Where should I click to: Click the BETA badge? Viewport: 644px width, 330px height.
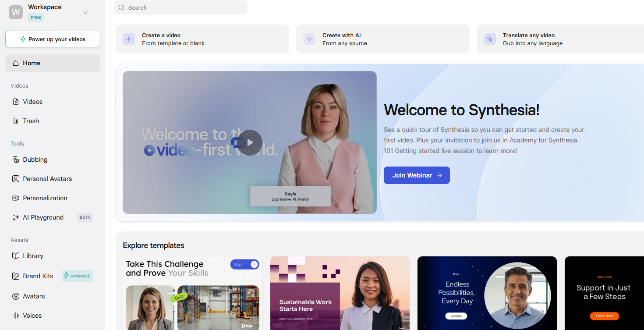(85, 217)
